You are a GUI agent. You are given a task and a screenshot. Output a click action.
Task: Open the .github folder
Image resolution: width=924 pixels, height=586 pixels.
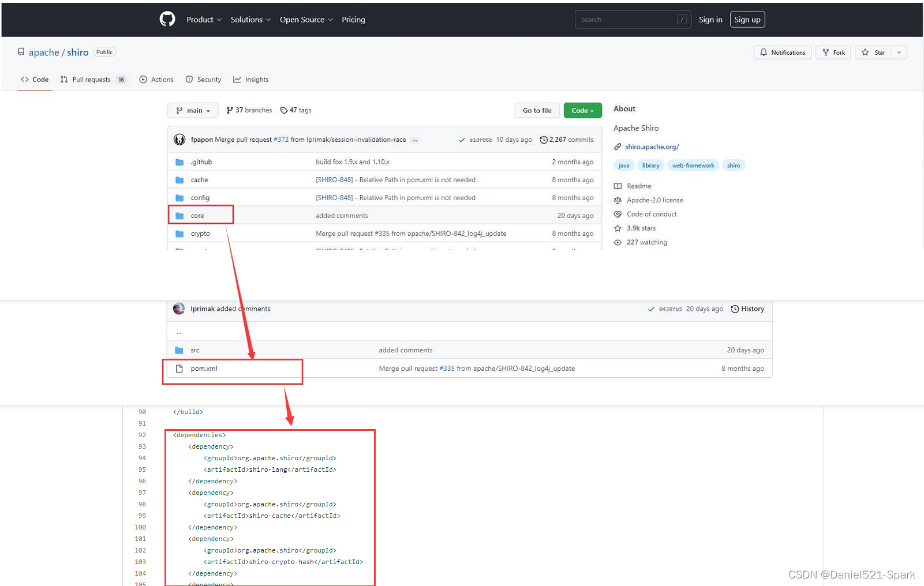pyautogui.click(x=201, y=162)
